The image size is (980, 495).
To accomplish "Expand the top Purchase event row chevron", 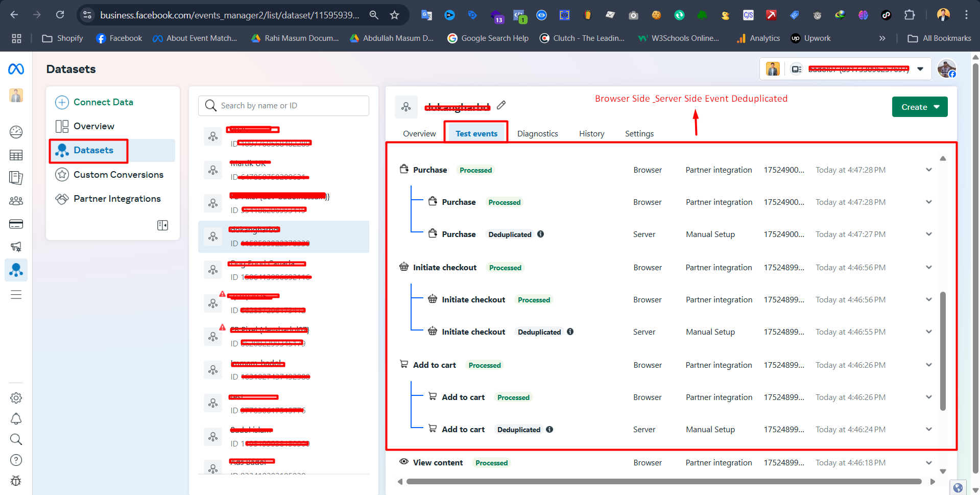I will click(928, 170).
